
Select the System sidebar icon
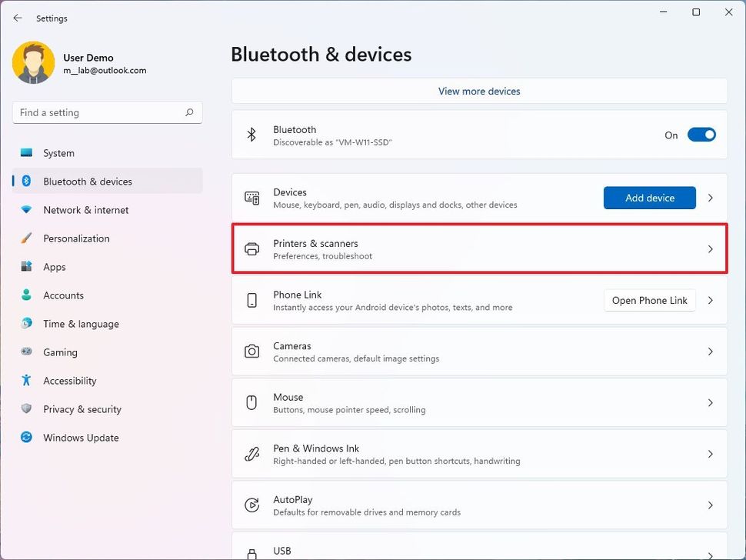pyautogui.click(x=26, y=153)
